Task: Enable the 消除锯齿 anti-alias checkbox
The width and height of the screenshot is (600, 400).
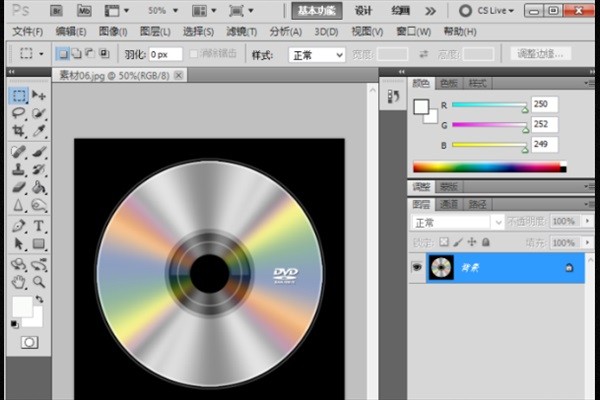Action: point(194,54)
